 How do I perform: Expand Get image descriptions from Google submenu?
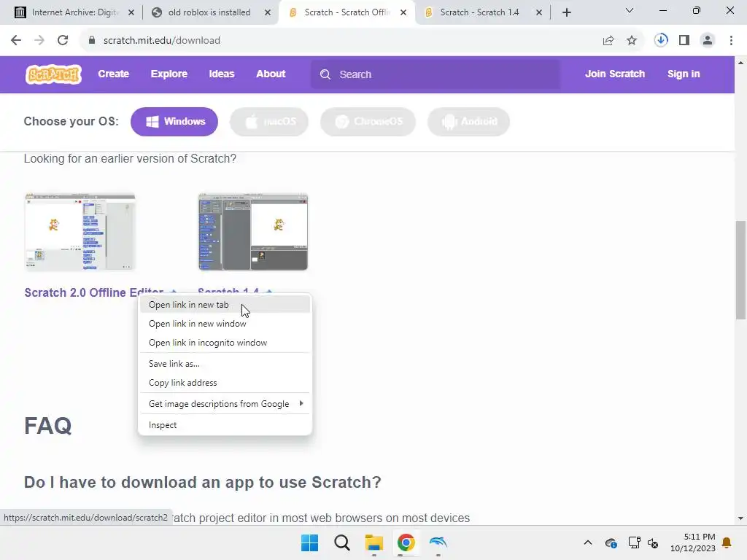tap(225, 404)
